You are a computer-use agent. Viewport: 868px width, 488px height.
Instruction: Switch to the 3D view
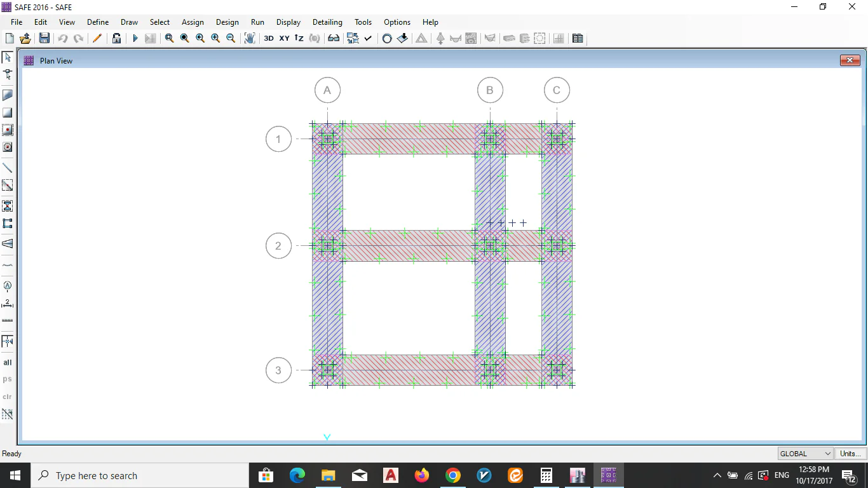click(x=269, y=38)
